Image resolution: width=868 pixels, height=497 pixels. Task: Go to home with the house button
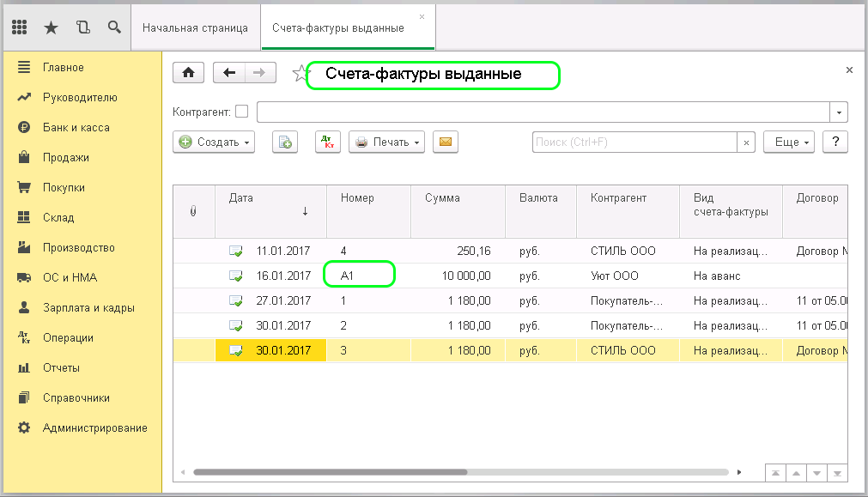pyautogui.click(x=189, y=73)
